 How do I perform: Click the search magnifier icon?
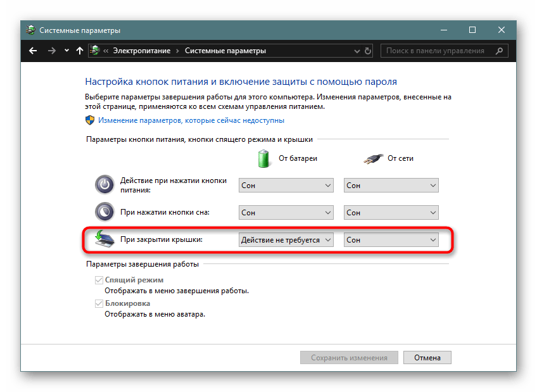click(x=499, y=51)
